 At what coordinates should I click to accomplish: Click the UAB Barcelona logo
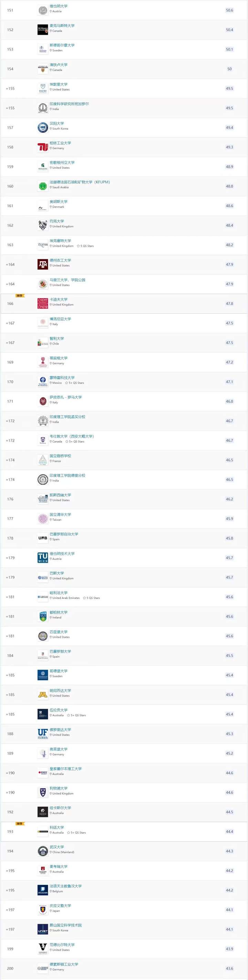(x=43, y=538)
